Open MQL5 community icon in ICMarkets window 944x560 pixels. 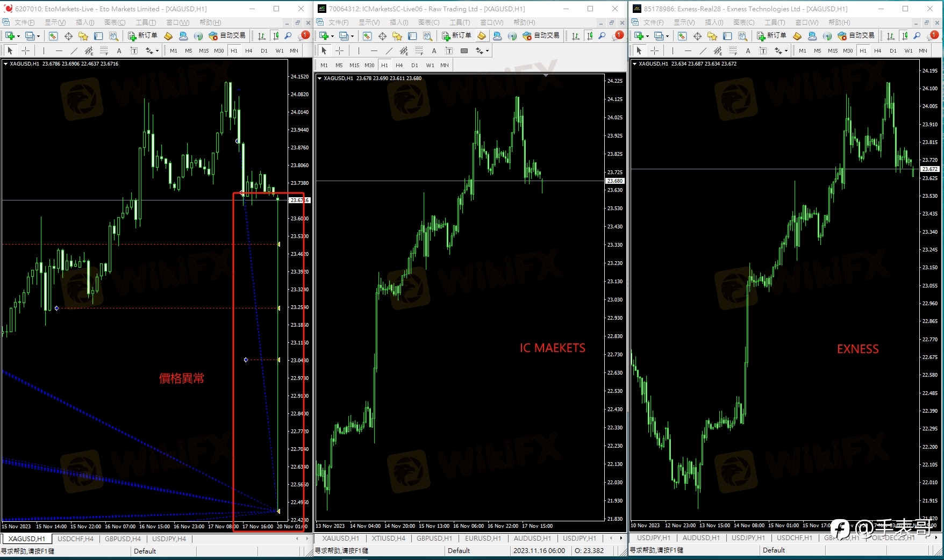(x=497, y=36)
